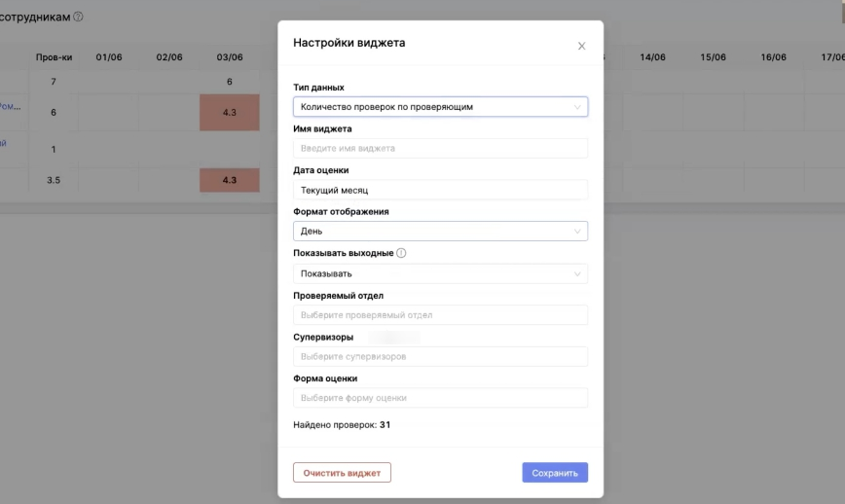Close the widget settings dialog with X
The width and height of the screenshot is (845, 504).
(x=581, y=46)
